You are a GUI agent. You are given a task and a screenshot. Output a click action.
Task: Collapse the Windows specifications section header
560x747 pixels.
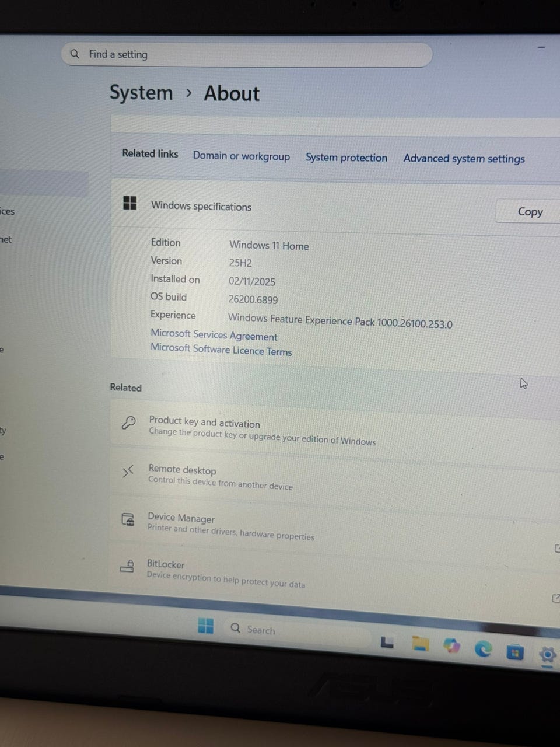point(335,207)
